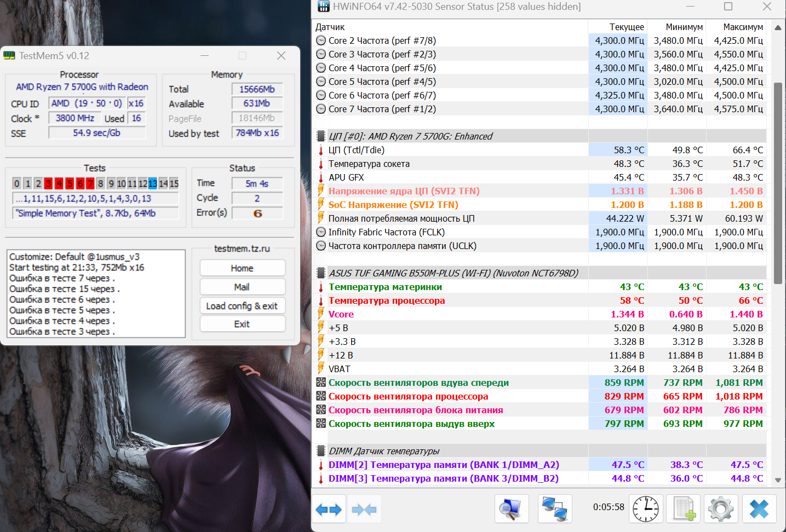Start logging with the sheet-plus icon

(684, 510)
